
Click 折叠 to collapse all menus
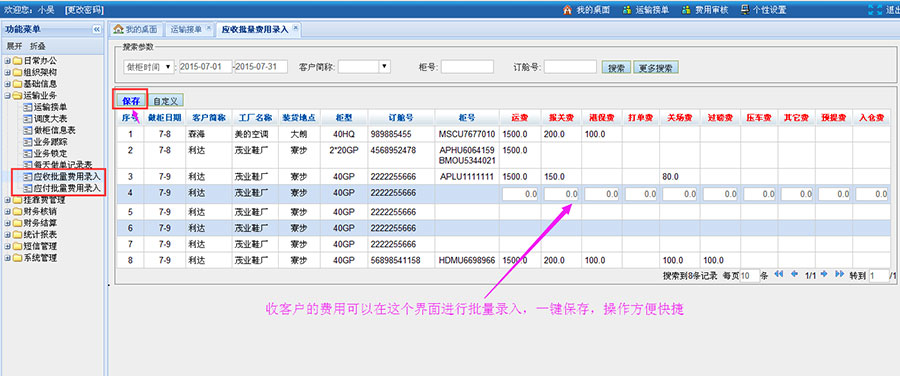[x=38, y=46]
